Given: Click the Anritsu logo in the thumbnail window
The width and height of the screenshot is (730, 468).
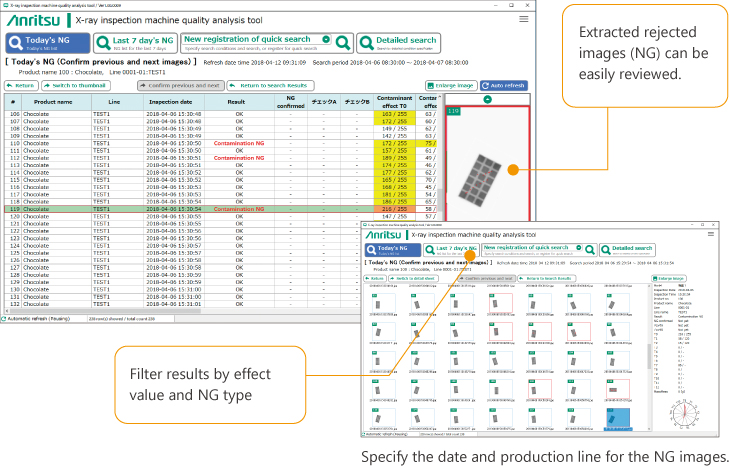Looking at the screenshot, I should click(384, 235).
